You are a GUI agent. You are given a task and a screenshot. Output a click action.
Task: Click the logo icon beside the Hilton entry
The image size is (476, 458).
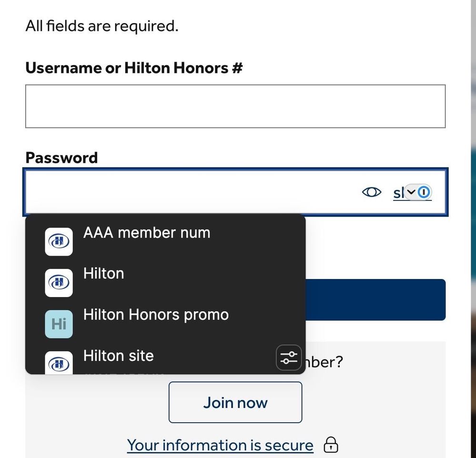click(x=59, y=283)
